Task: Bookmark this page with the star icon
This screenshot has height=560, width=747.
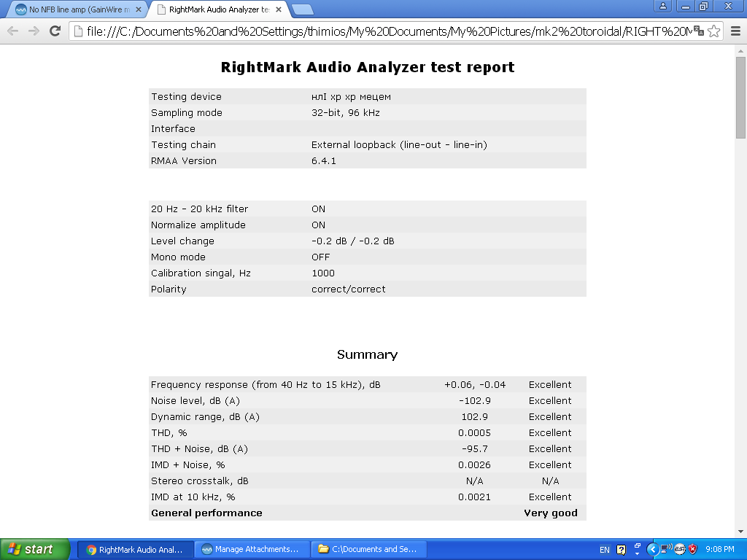Action: pos(713,31)
